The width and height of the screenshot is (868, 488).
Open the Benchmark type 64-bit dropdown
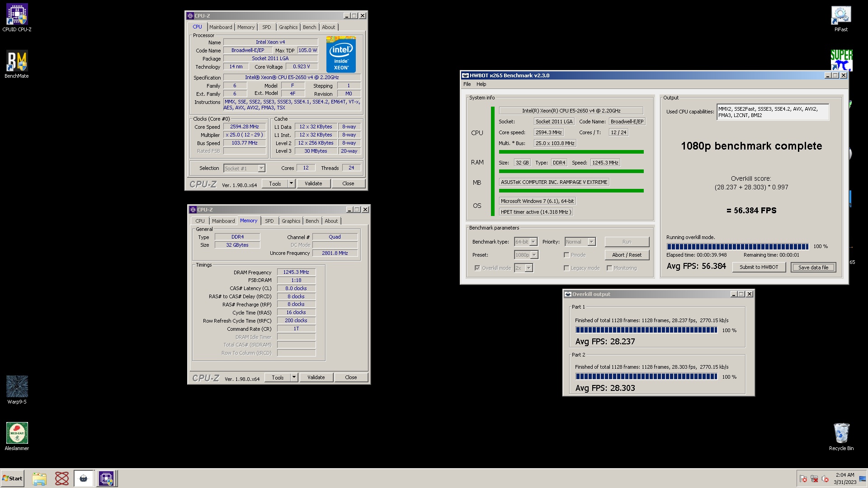526,242
